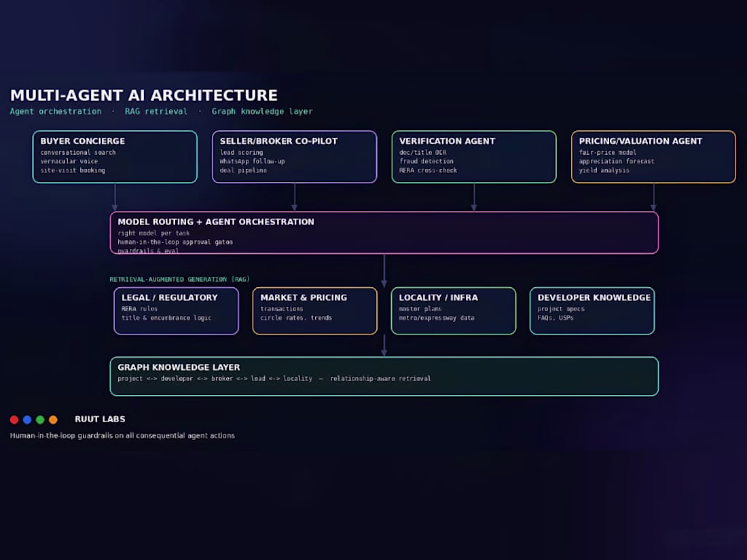The height and width of the screenshot is (560, 747).
Task: Click the 'deal pipeline' line
Action: pos(243,170)
